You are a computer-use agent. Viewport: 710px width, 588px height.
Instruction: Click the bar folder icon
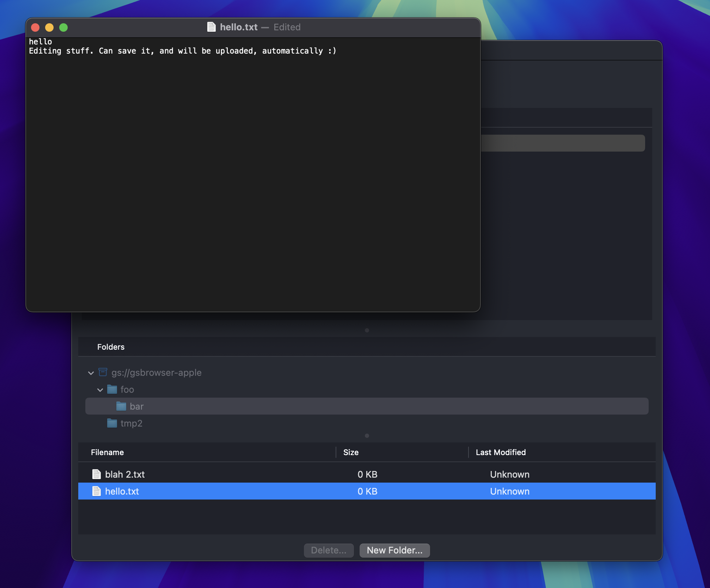pyautogui.click(x=121, y=406)
